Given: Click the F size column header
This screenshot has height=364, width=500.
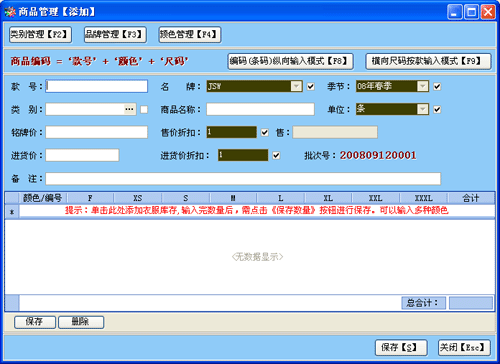Looking at the screenshot, I should [90, 198].
